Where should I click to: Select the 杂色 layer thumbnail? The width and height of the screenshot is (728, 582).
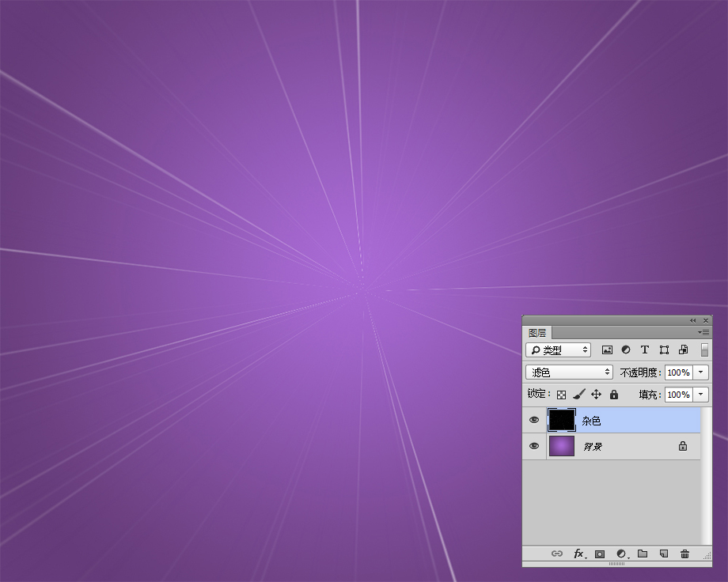click(562, 421)
